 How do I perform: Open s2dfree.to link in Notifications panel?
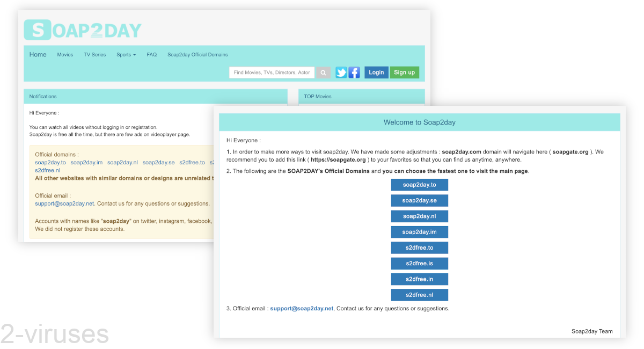coord(192,163)
